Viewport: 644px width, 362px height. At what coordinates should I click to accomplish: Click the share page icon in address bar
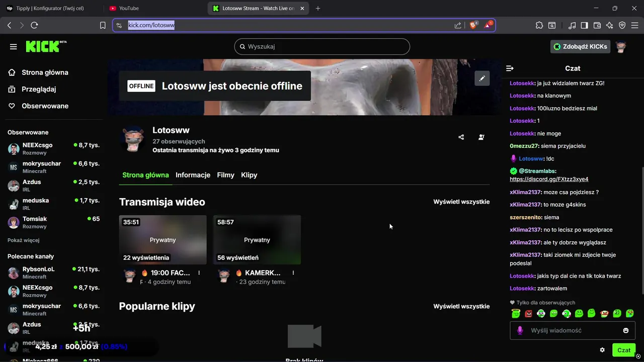click(x=458, y=25)
